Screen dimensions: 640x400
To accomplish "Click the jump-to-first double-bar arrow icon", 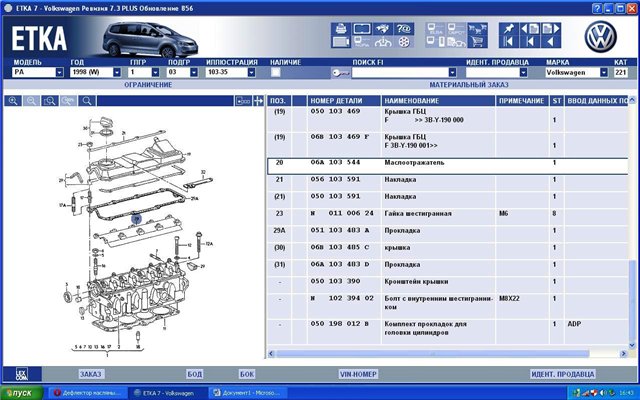I will click(x=509, y=42).
